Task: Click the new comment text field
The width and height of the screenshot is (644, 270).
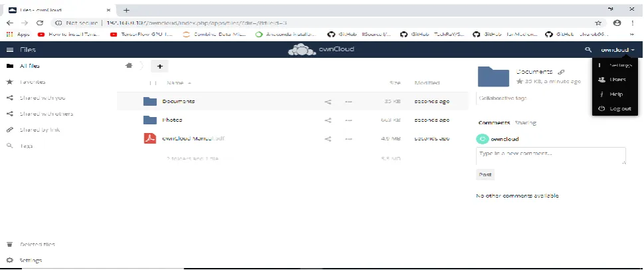Action: 551,156
